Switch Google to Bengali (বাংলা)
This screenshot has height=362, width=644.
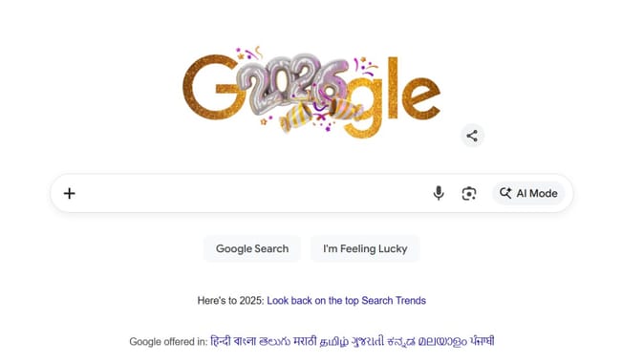245,341
